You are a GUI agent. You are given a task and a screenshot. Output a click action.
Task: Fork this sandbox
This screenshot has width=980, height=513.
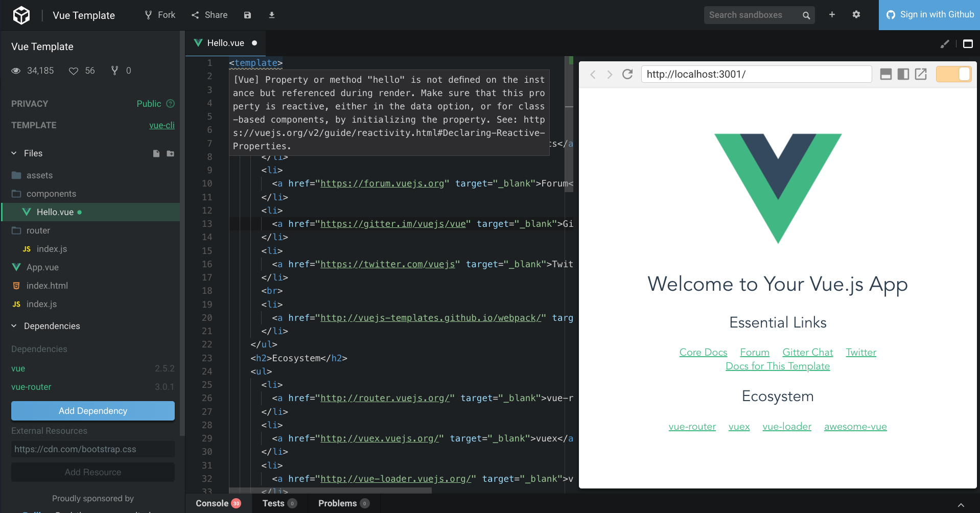[160, 15]
